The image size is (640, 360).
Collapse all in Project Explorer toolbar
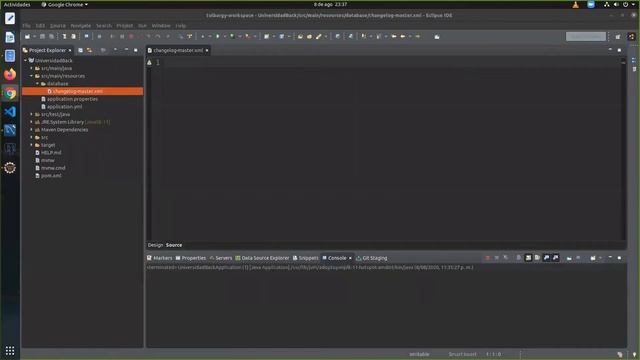80,50
